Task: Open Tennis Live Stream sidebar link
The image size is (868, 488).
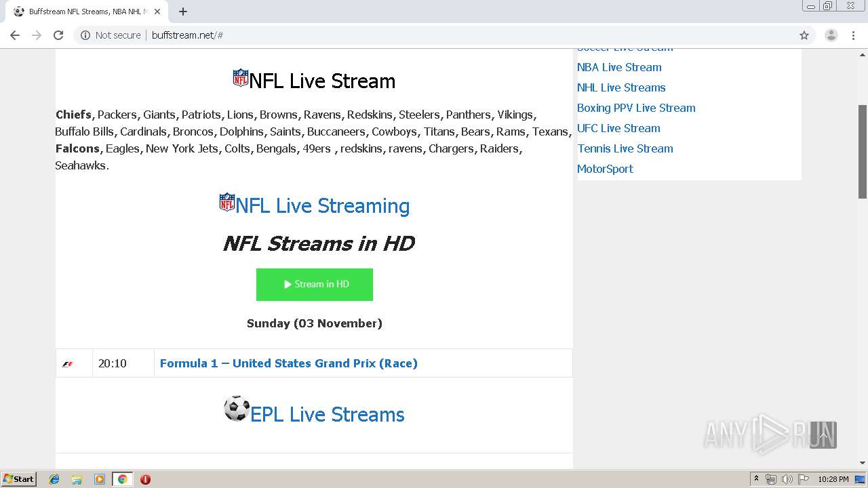Action: [625, 148]
